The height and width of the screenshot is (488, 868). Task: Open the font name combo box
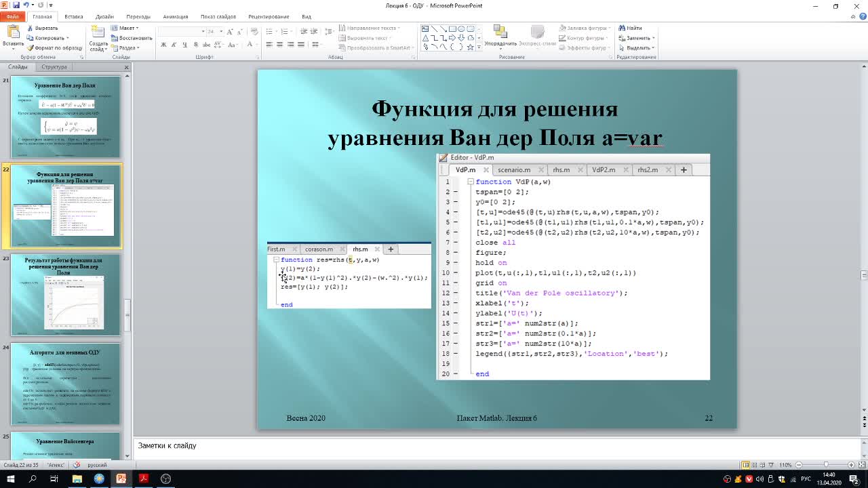click(x=182, y=31)
